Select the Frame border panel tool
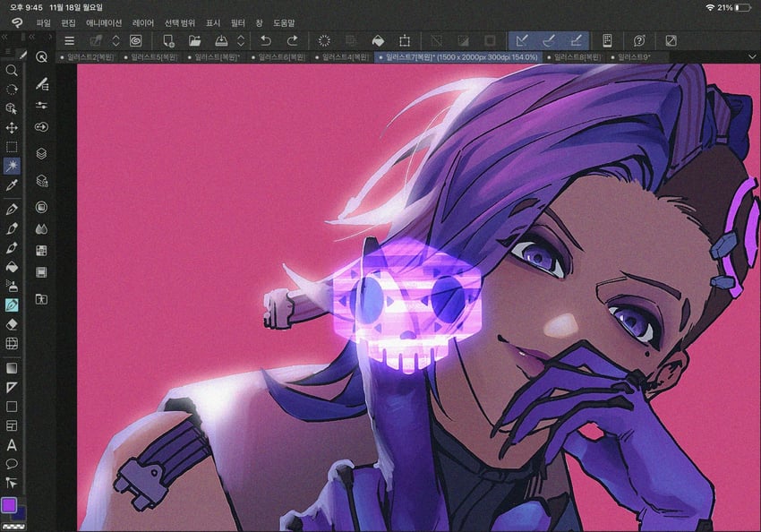 pyautogui.click(x=12, y=425)
